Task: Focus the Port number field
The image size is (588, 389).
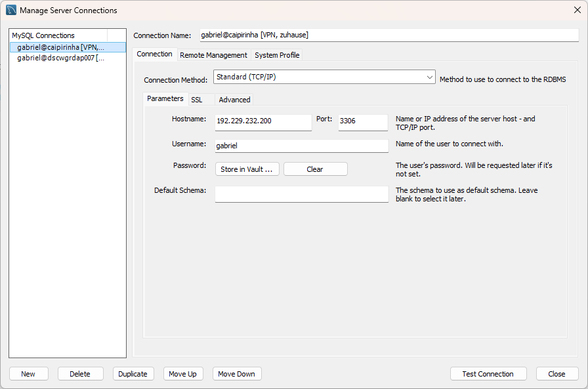Action: tap(363, 122)
